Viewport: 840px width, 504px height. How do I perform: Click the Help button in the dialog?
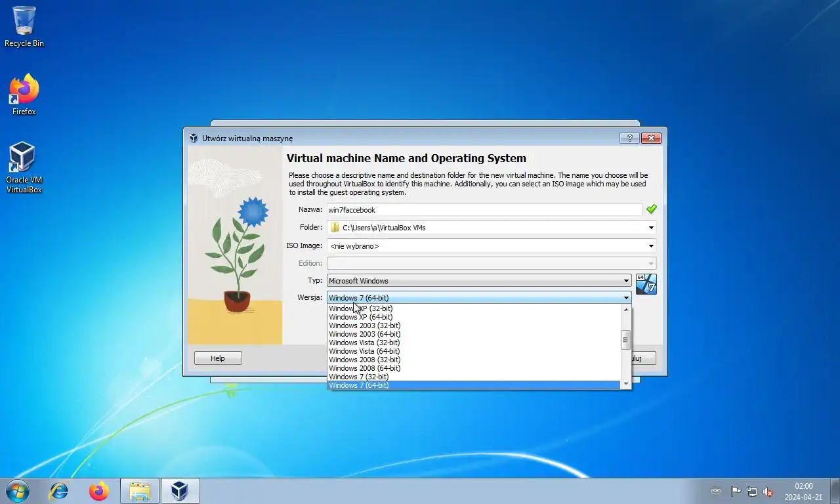tap(218, 358)
